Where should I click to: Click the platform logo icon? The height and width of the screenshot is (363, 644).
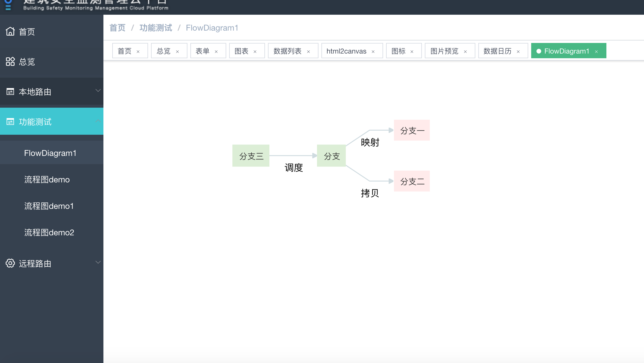[x=8, y=4]
